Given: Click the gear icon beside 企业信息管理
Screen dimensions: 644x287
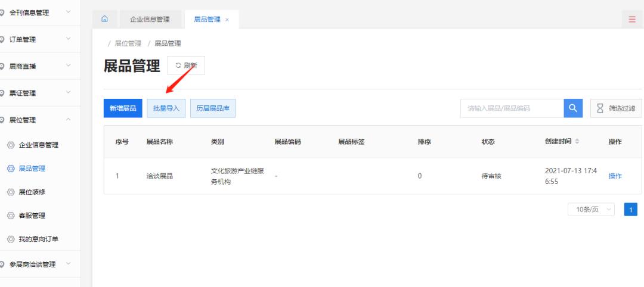Looking at the screenshot, I should tap(11, 145).
